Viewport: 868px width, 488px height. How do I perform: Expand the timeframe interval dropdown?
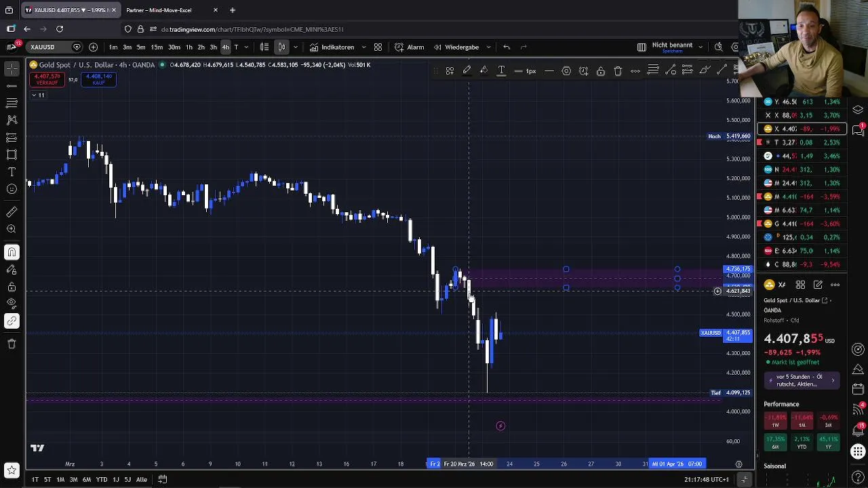[x=246, y=47]
